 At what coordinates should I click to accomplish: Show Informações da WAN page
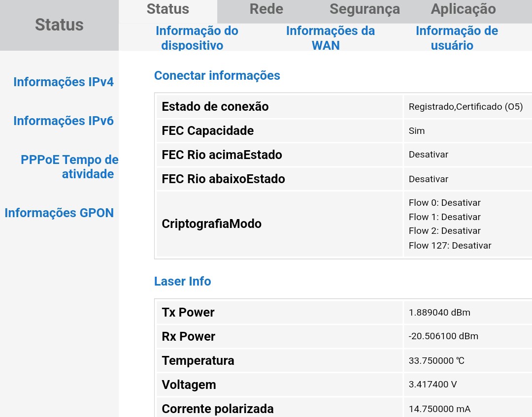330,38
